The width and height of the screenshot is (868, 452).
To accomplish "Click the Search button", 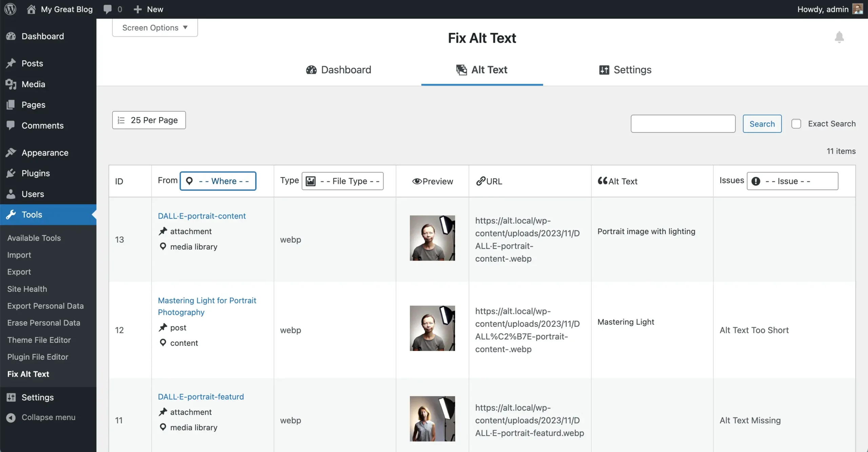I will [x=762, y=124].
